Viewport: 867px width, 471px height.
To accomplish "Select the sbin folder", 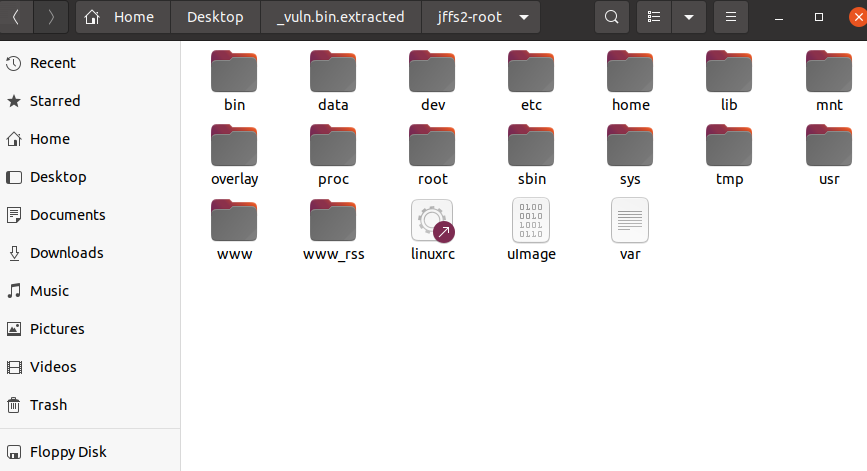I will click(531, 146).
